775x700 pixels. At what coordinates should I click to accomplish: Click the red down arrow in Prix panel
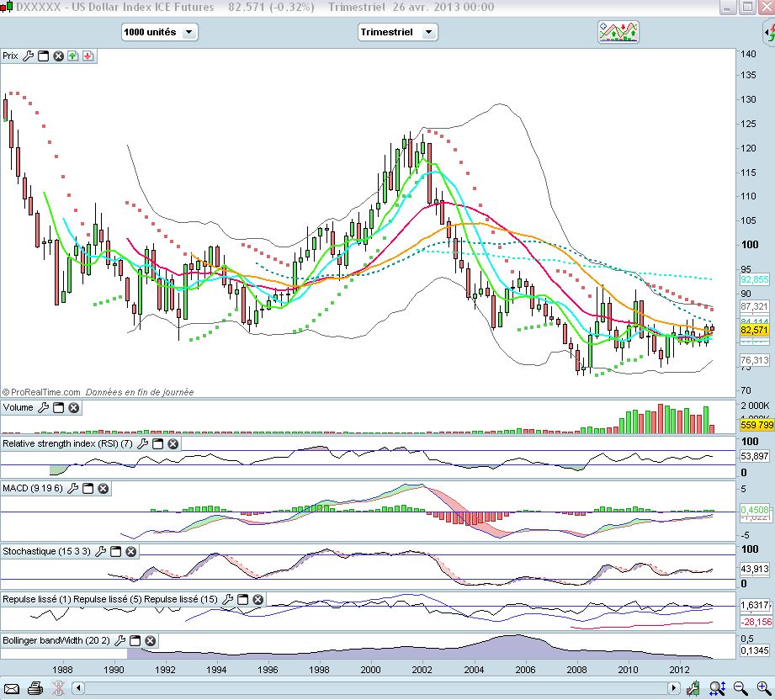tap(88, 56)
